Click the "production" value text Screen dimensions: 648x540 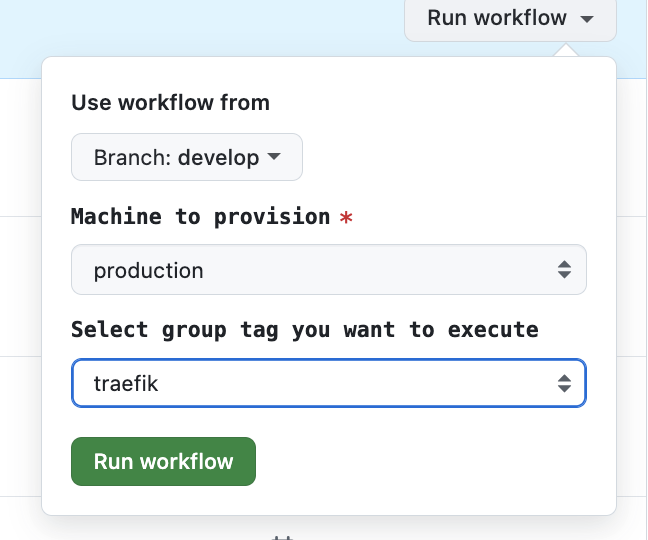pyautogui.click(x=148, y=271)
